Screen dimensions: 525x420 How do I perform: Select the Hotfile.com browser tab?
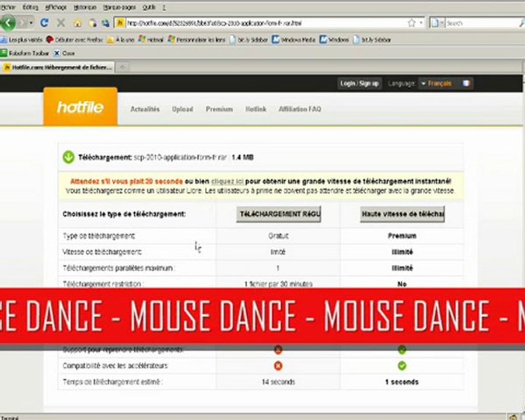coord(58,67)
